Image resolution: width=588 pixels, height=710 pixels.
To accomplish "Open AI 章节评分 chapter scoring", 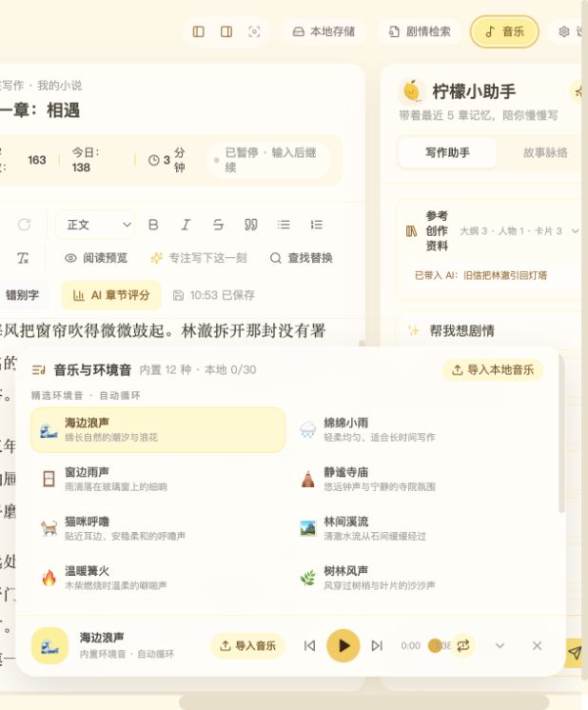I will (x=111, y=295).
